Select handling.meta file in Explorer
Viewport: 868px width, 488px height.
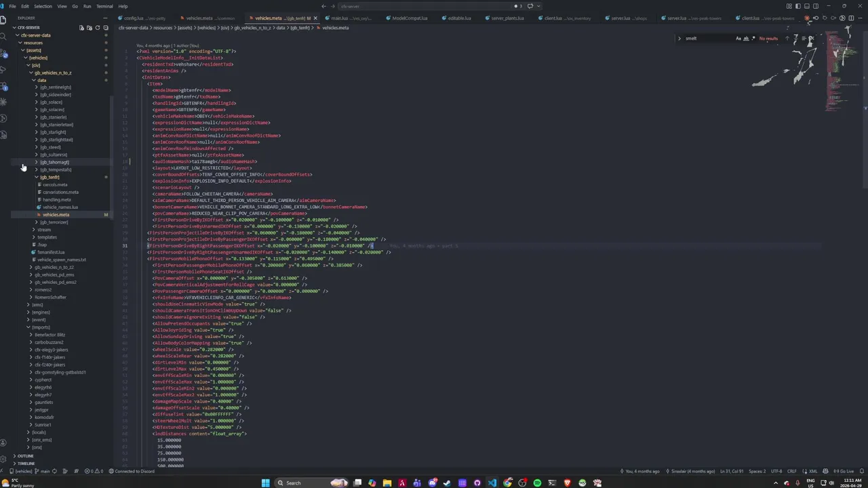[x=56, y=200]
